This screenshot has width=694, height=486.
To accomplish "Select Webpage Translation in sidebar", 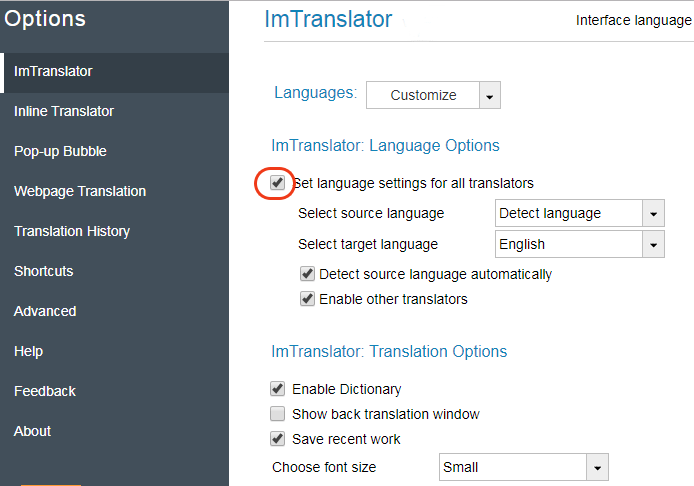I will (80, 191).
